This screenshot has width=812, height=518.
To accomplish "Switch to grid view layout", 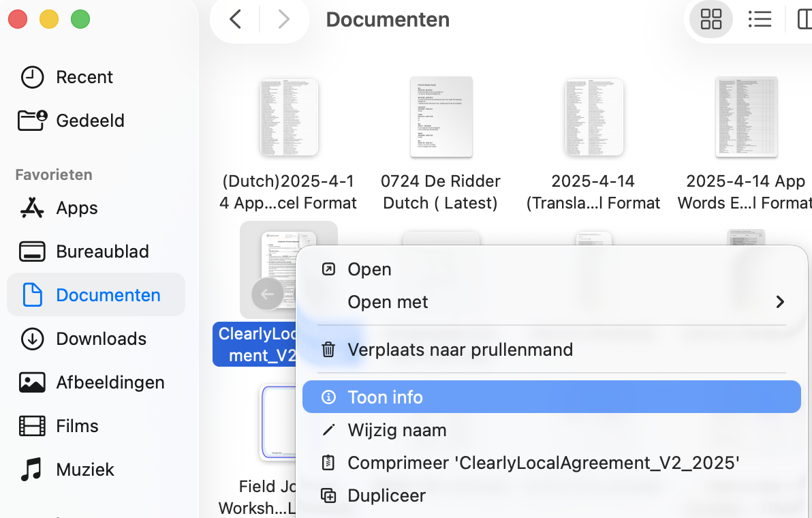I will point(710,19).
